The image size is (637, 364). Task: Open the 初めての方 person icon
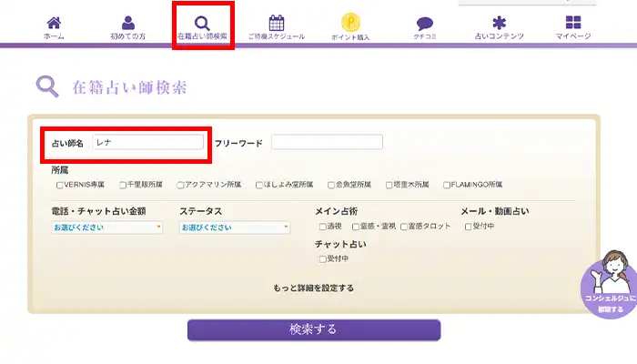128,23
